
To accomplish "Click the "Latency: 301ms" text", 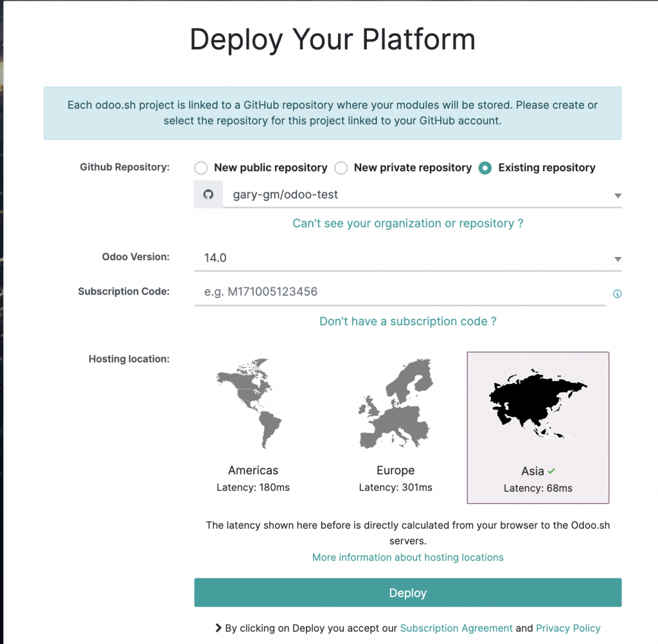I will [395, 487].
